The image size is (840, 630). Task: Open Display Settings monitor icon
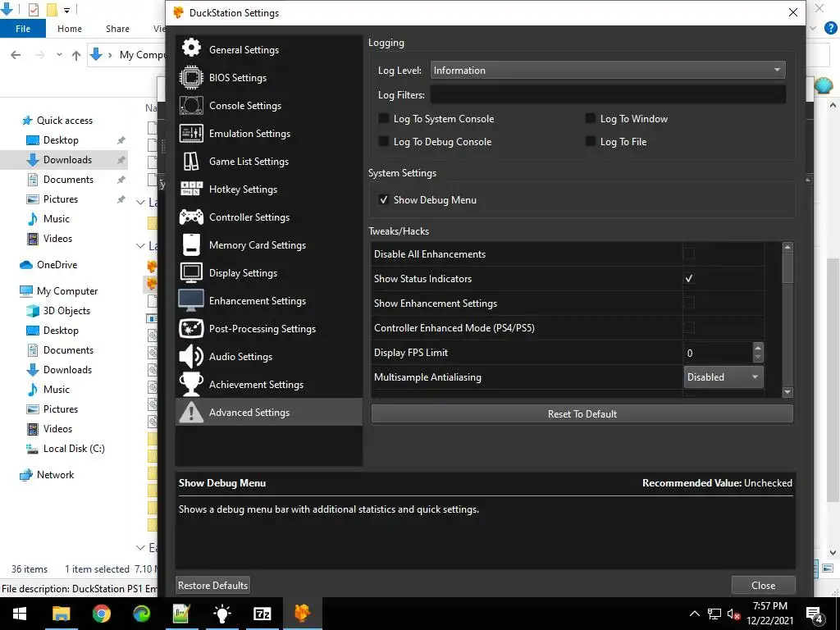pos(191,272)
